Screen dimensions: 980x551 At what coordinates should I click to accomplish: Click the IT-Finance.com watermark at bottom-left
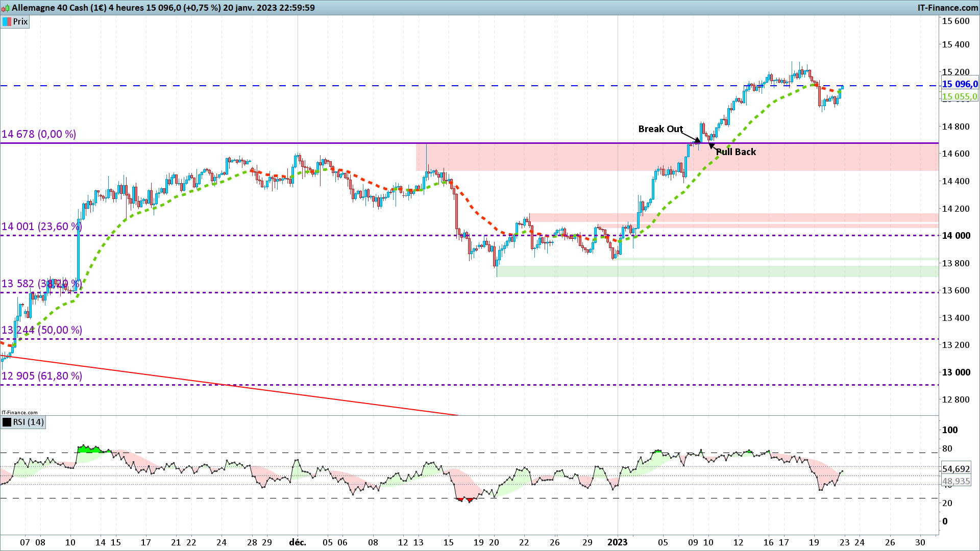pos(19,412)
